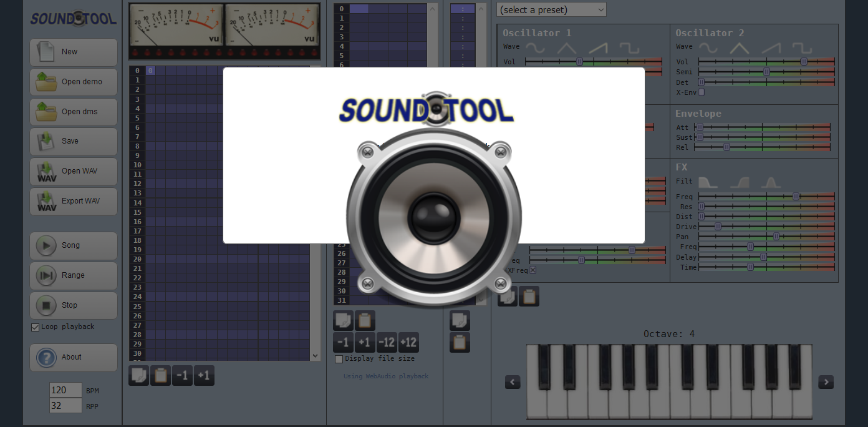Viewport: 868px width, 427px height.
Task: Toggle the Loop playback checkbox
Action: [35, 327]
